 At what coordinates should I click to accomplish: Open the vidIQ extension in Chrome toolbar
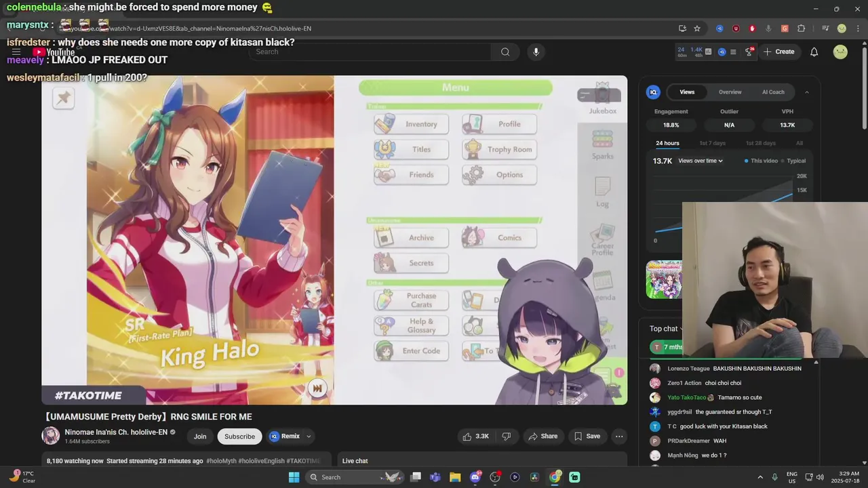tap(719, 28)
